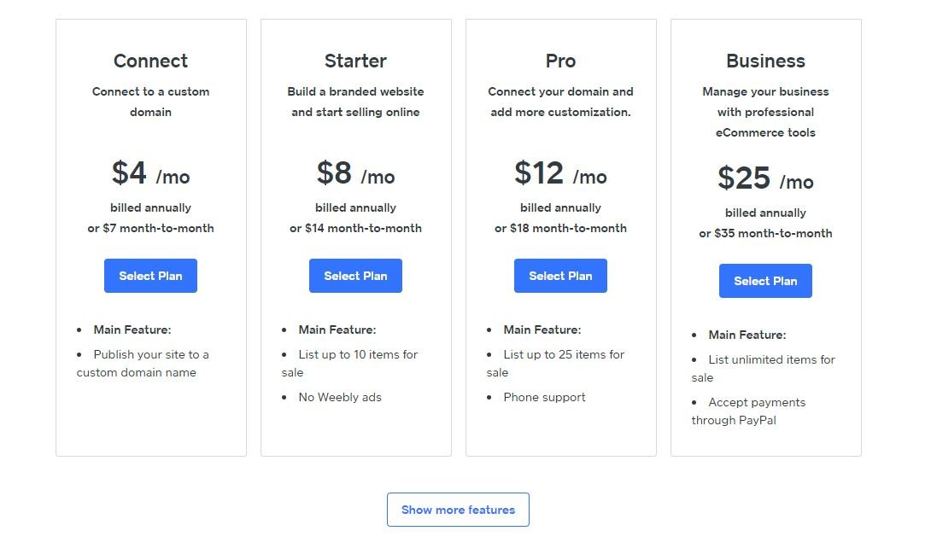Screen dimensions: 937x560
Task: Click "Publish your site to a custom domain name"
Action: pyautogui.click(x=145, y=364)
